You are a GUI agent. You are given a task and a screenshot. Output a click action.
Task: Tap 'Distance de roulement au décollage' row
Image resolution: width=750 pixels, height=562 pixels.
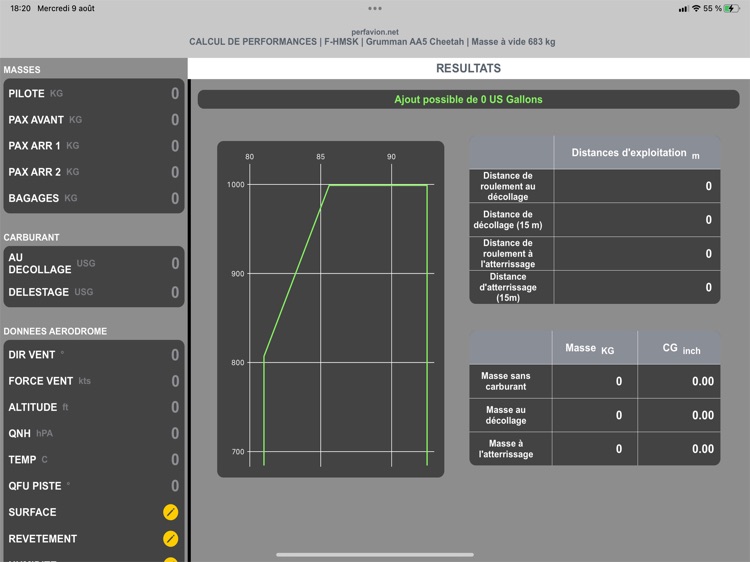(x=595, y=186)
